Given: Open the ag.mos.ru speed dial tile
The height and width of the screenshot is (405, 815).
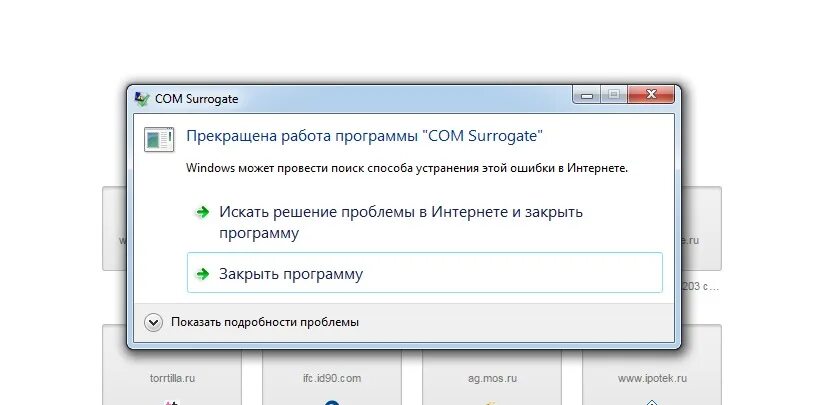Looking at the screenshot, I should tap(492, 376).
